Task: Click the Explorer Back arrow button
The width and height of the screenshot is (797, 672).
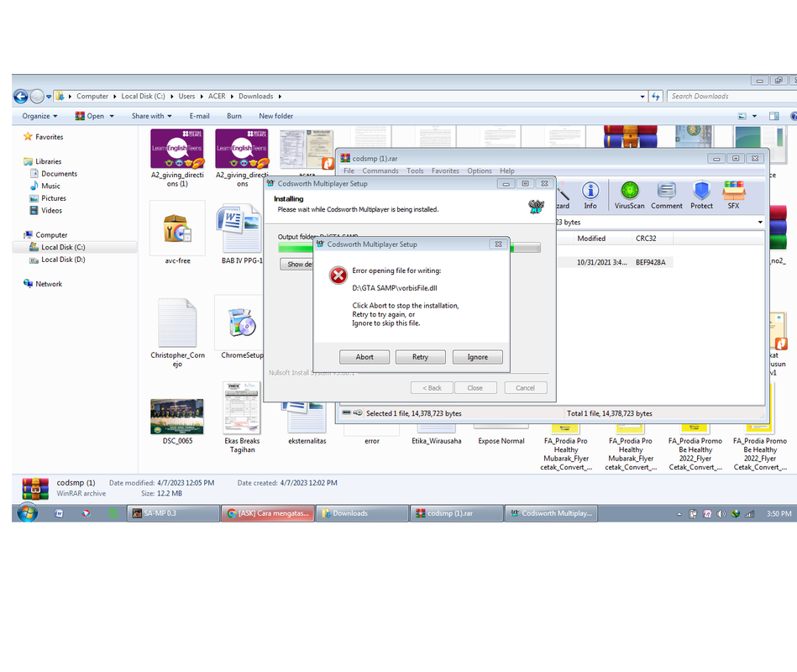Action: pos(21,96)
